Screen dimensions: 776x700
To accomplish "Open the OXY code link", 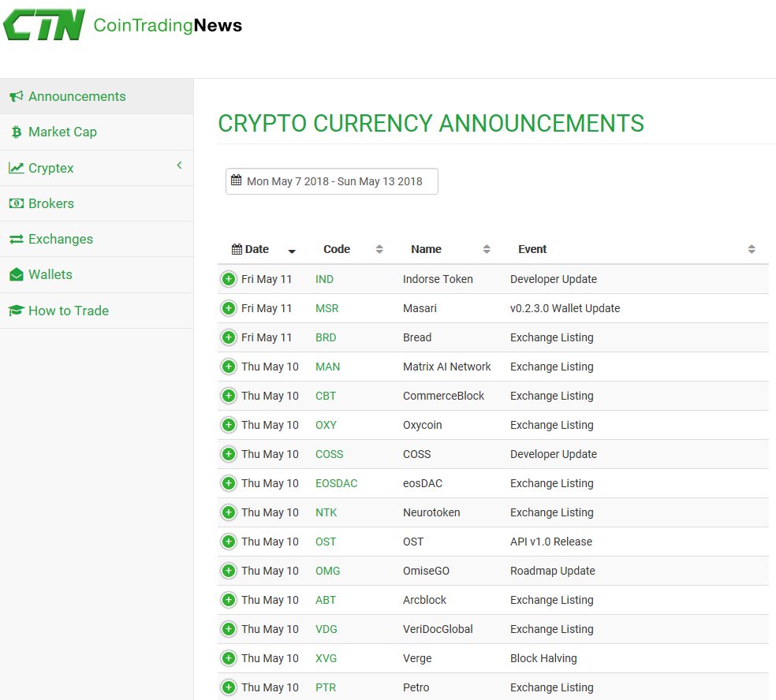I will [x=326, y=425].
